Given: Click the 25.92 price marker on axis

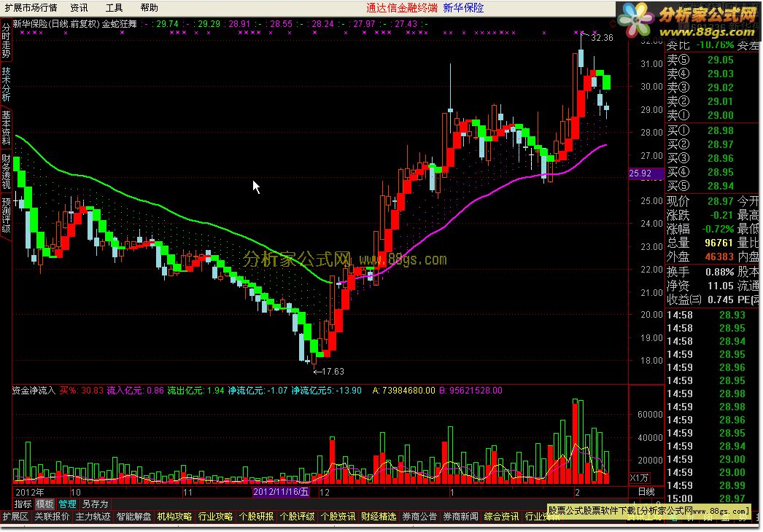Looking at the screenshot, I should [646, 173].
